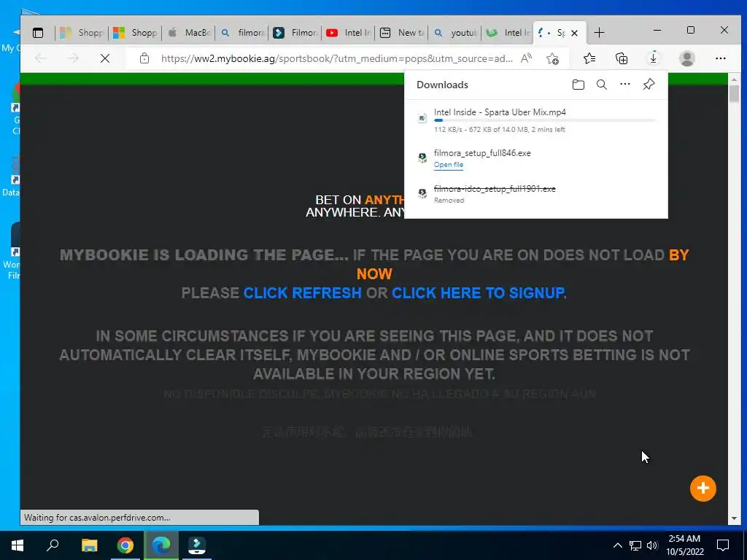The height and width of the screenshot is (560, 747).
Task: Open the Windows Start menu
Action: (18, 545)
